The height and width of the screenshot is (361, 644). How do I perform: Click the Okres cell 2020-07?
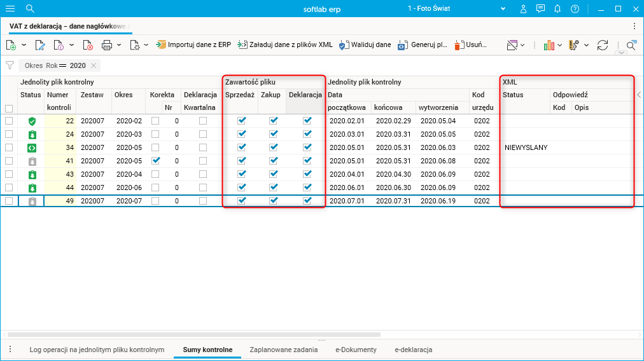tap(129, 201)
